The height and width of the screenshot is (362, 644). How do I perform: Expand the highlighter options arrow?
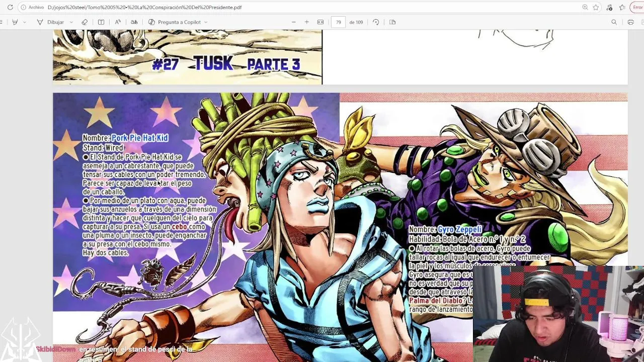[25, 22]
